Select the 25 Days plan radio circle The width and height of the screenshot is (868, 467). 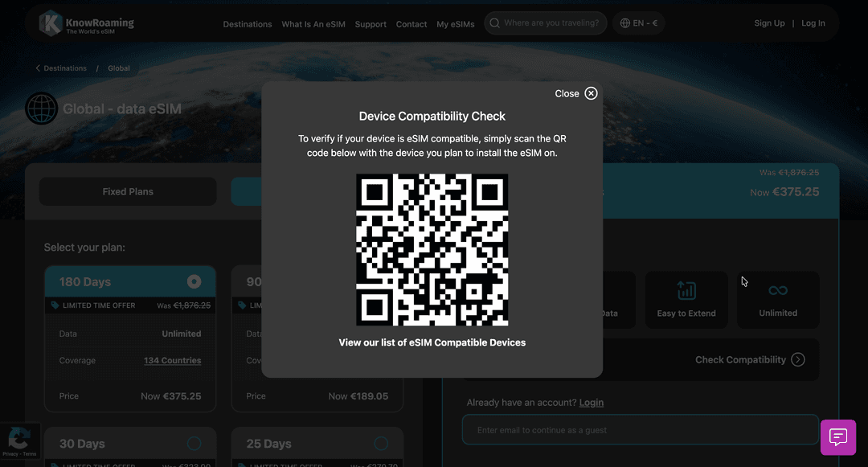tap(379, 443)
